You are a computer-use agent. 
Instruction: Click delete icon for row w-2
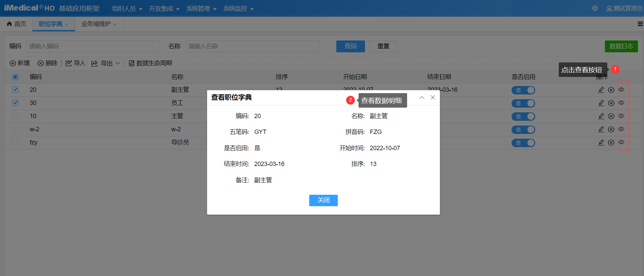611,129
